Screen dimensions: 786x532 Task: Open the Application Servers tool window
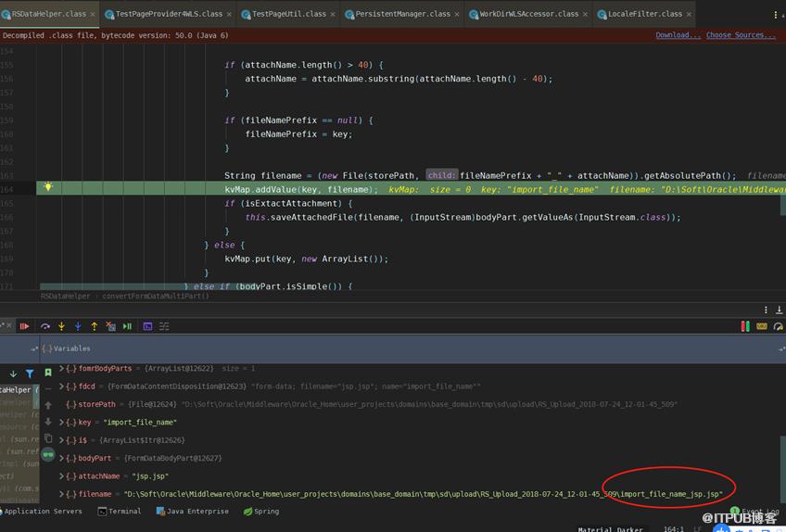pos(42,512)
